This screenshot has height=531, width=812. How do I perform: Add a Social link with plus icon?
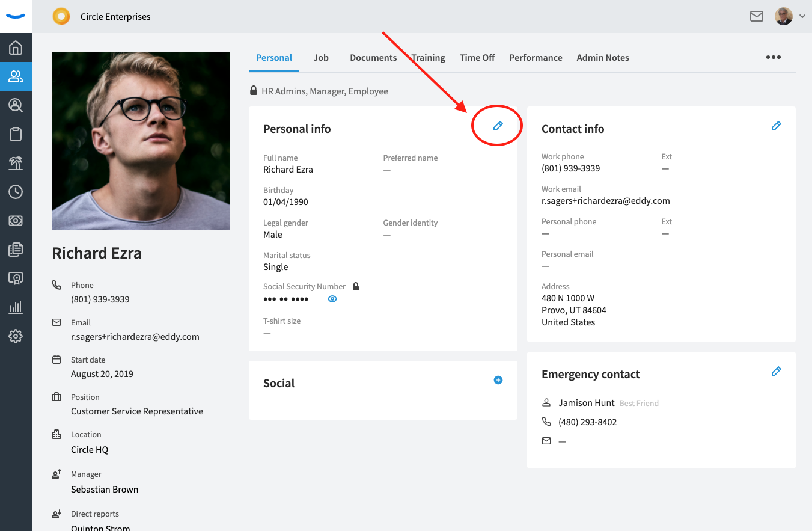pyautogui.click(x=498, y=380)
